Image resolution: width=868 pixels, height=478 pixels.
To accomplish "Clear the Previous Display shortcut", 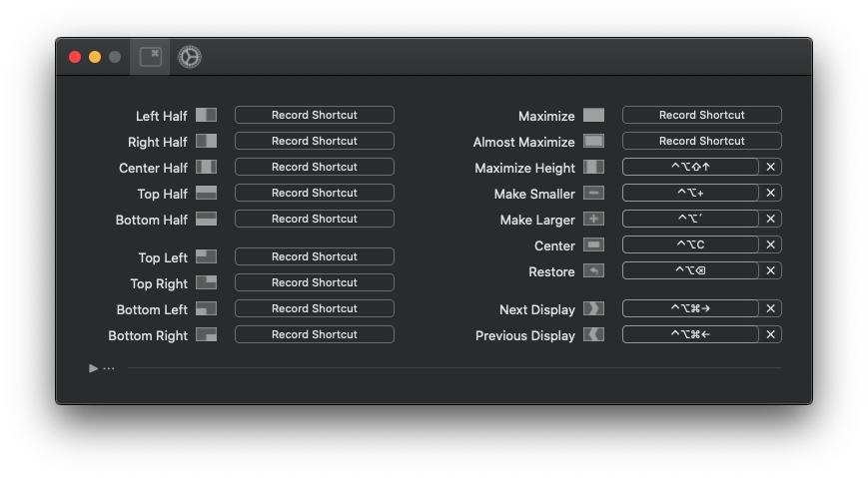I will click(x=770, y=334).
